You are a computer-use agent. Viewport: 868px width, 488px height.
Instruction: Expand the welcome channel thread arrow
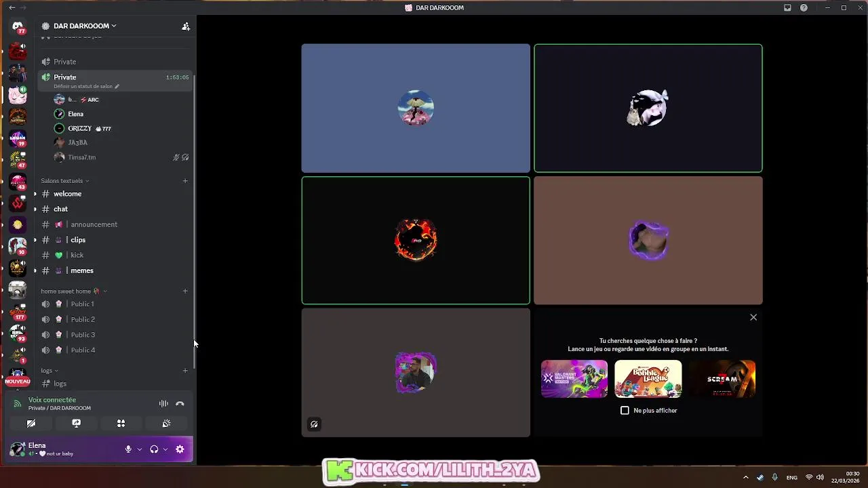[35, 194]
